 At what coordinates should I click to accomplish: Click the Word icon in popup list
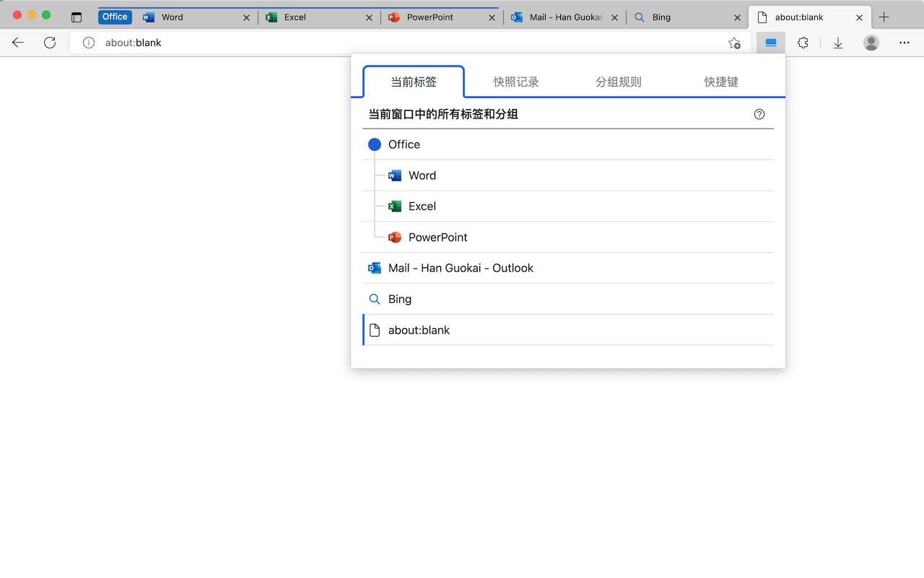[x=395, y=176]
